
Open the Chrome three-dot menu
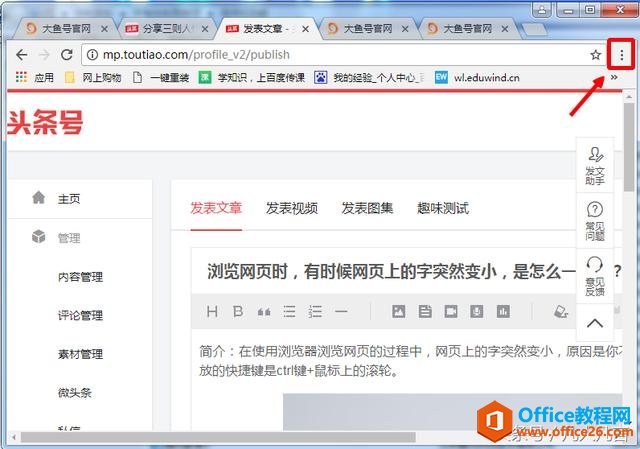[621, 55]
